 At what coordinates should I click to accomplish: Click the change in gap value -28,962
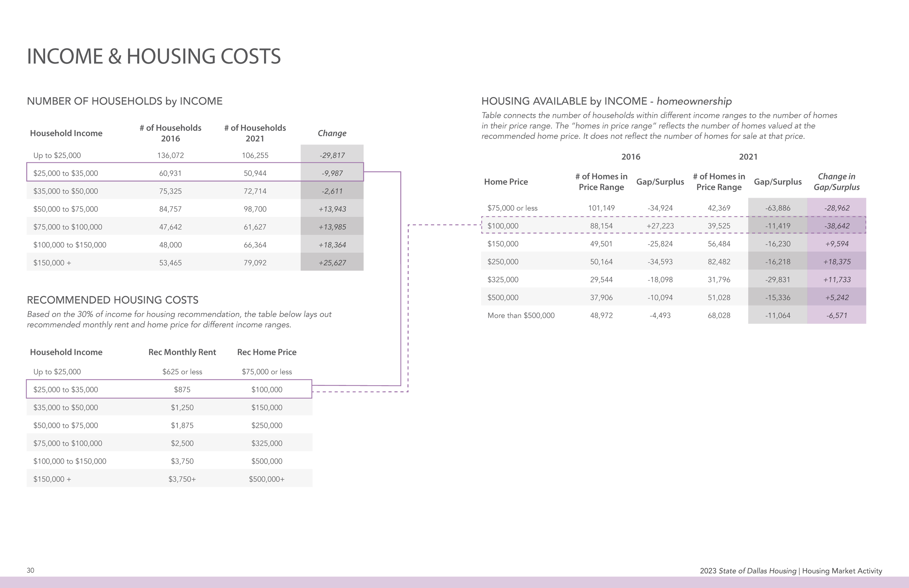837,208
